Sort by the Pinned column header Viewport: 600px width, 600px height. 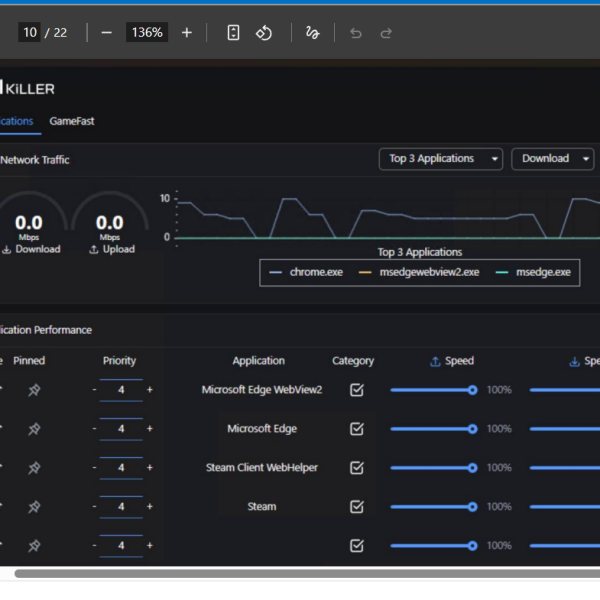(29, 360)
